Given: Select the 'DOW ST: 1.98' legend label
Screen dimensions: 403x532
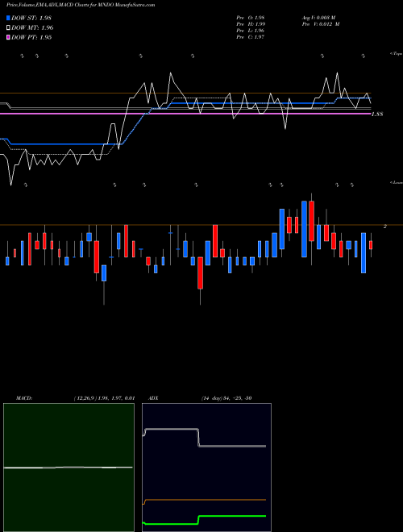Looking at the screenshot, I should point(31,18).
